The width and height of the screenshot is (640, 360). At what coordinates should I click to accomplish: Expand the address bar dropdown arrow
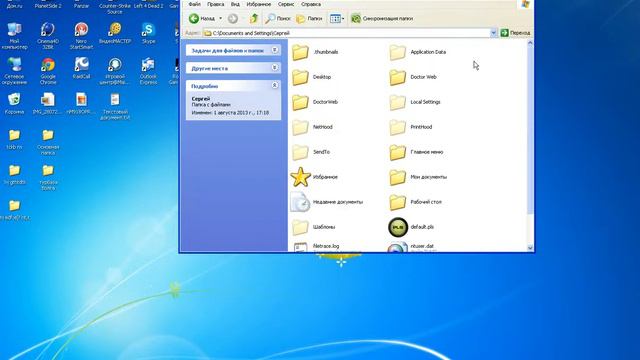point(493,33)
